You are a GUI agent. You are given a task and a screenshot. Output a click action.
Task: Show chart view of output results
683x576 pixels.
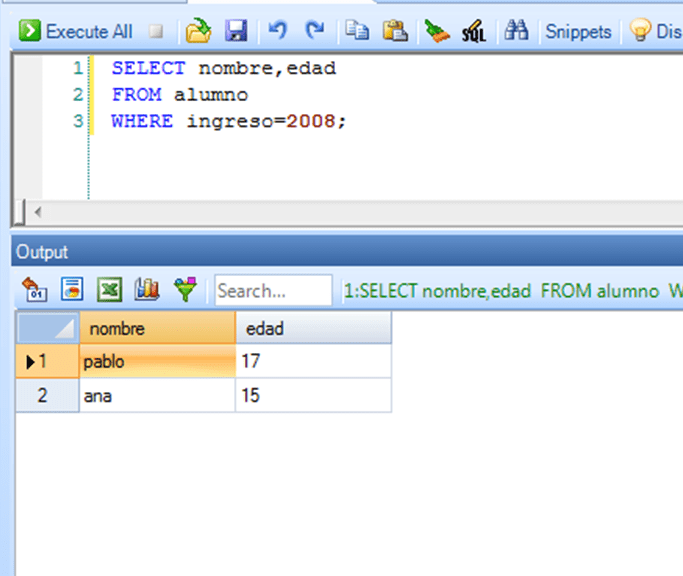click(147, 290)
